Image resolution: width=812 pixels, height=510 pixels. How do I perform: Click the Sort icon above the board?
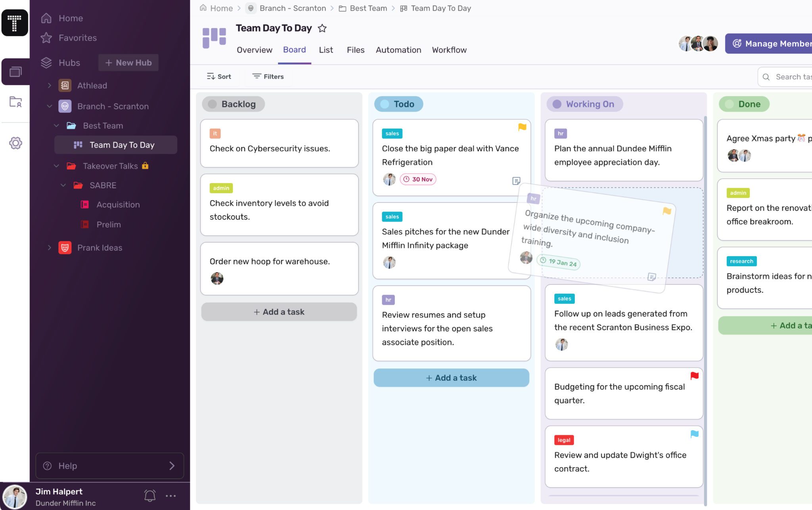point(211,76)
